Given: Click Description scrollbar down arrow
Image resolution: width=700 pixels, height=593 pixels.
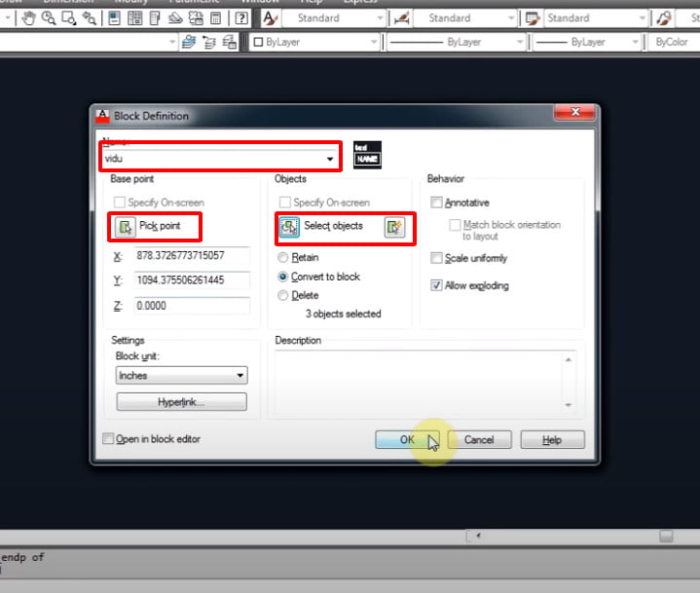Looking at the screenshot, I should (x=569, y=405).
